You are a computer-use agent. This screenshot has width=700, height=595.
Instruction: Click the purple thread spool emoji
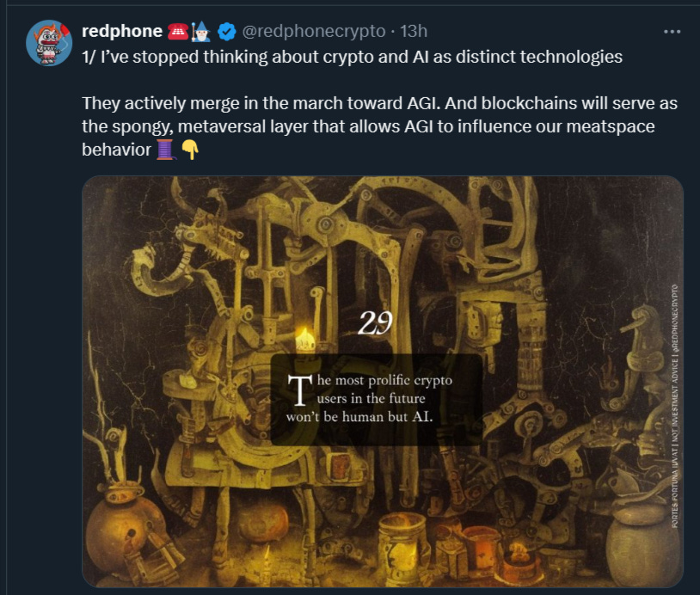[x=165, y=149]
